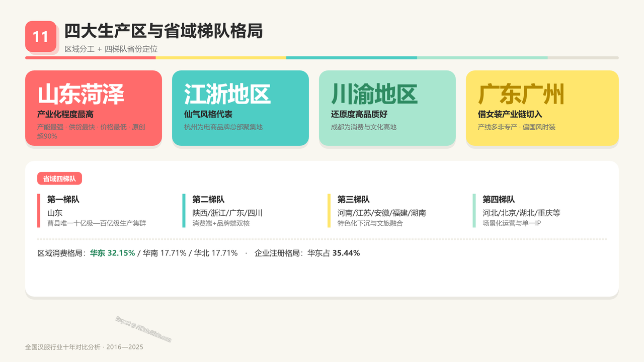Click "山东" under the 第一梯队 heading

[55, 213]
